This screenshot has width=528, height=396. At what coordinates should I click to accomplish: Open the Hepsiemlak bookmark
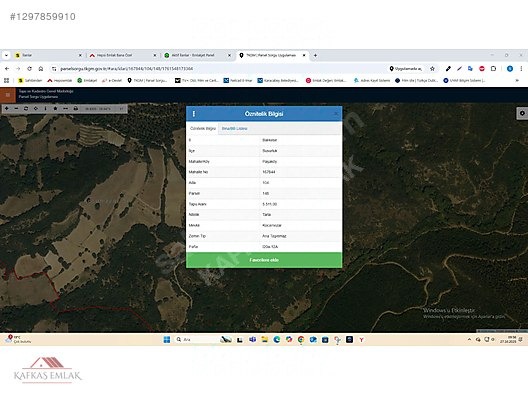tap(60, 80)
